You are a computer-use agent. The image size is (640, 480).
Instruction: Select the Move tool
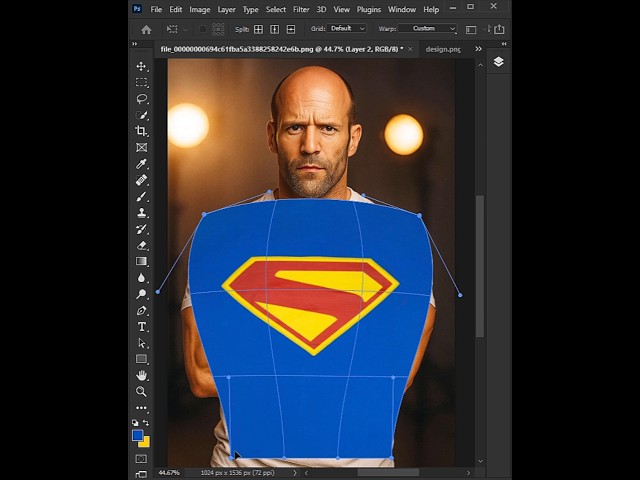coord(141,66)
